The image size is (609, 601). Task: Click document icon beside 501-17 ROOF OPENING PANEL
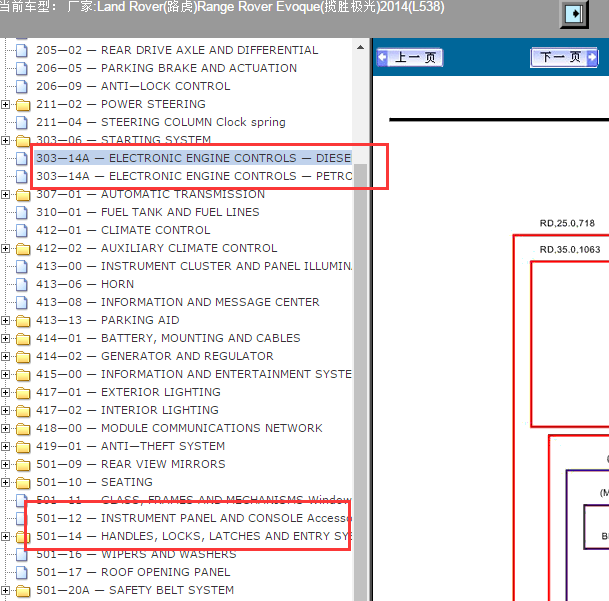(22, 572)
